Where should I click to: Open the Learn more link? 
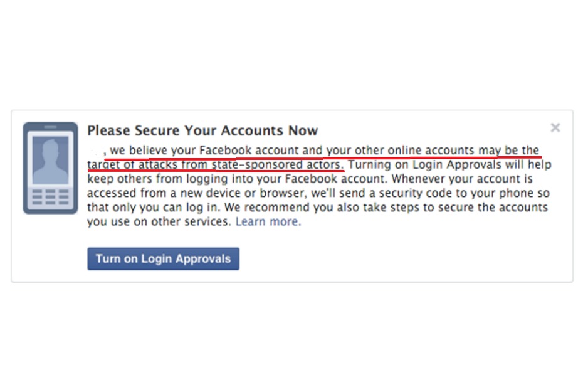(x=268, y=221)
